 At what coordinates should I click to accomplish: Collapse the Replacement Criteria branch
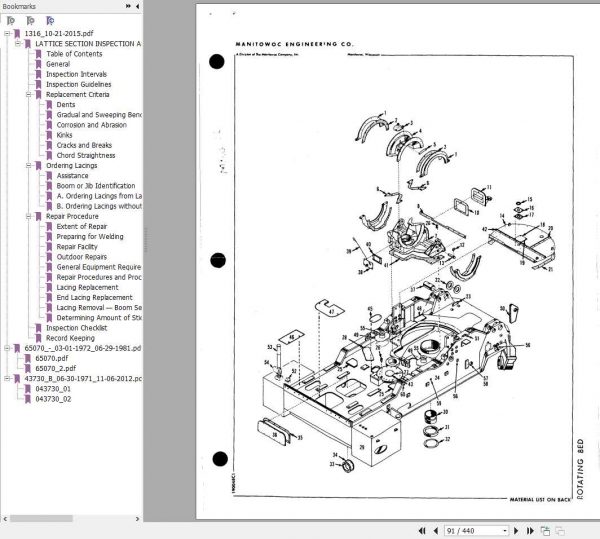pos(28,94)
